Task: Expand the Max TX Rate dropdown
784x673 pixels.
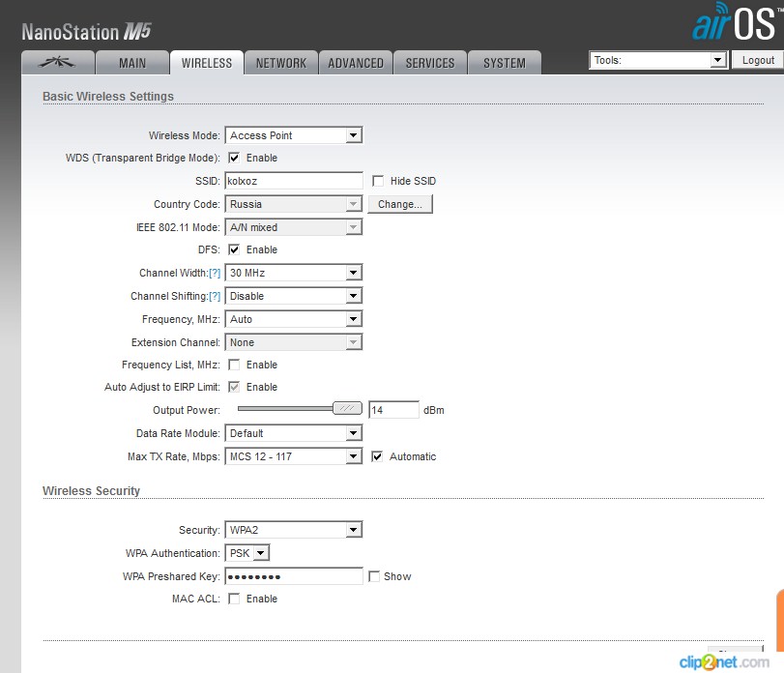Action: (294, 456)
